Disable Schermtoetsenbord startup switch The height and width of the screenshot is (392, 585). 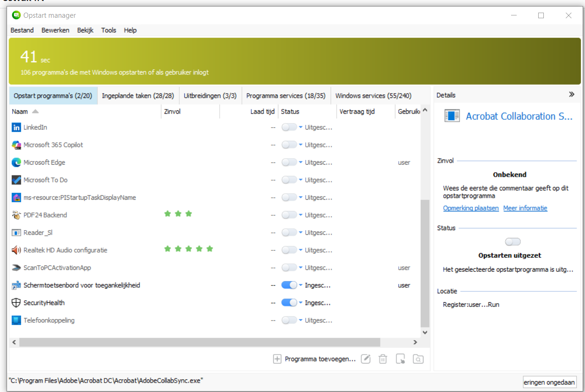click(289, 285)
